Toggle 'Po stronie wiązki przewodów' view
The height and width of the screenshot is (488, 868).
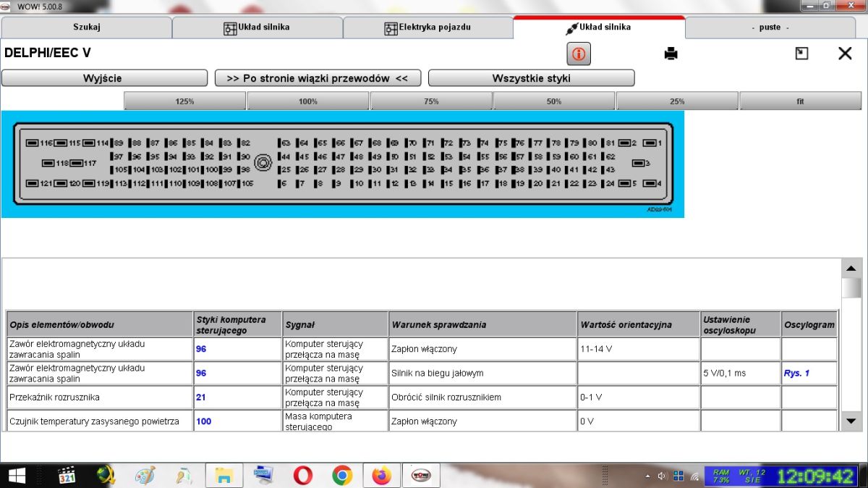pyautogui.click(x=318, y=78)
